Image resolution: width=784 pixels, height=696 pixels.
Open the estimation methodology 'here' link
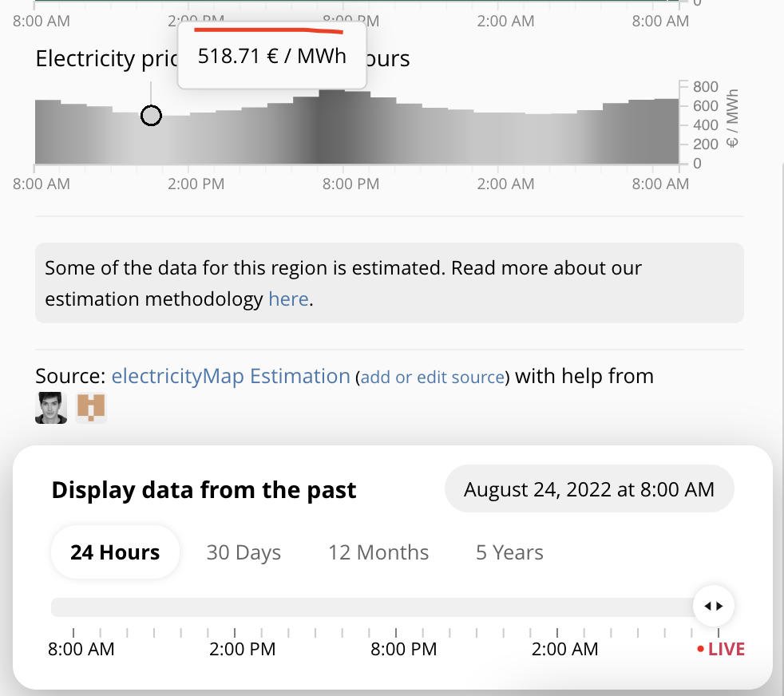[x=288, y=299]
